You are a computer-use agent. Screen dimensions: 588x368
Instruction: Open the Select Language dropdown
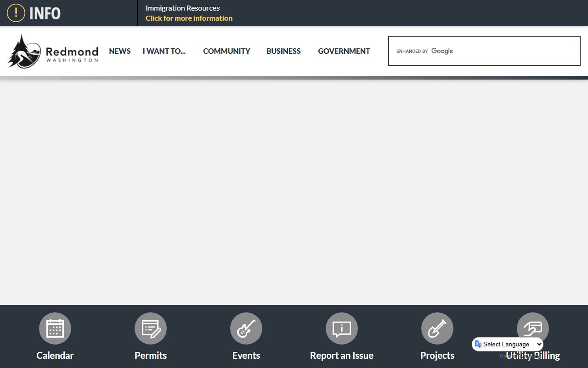[508, 344]
